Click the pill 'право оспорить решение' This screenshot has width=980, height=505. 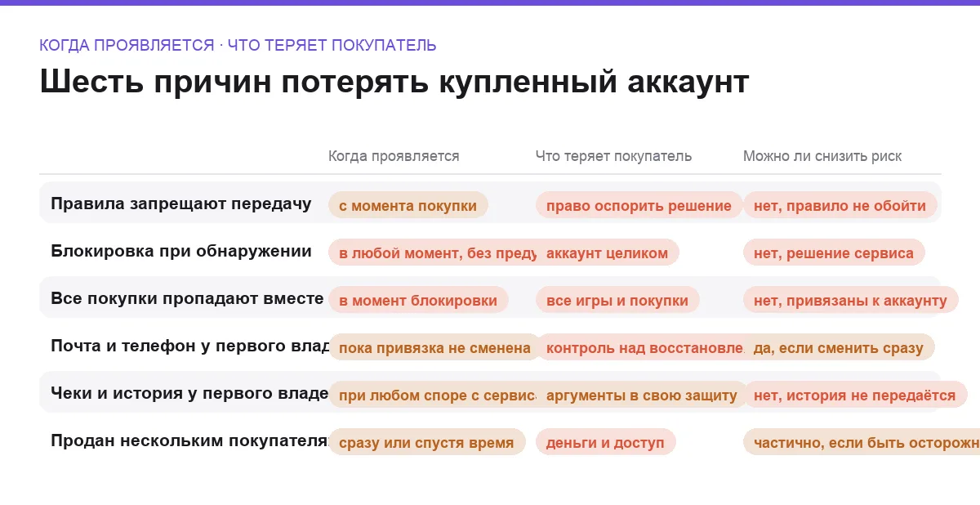click(639, 205)
